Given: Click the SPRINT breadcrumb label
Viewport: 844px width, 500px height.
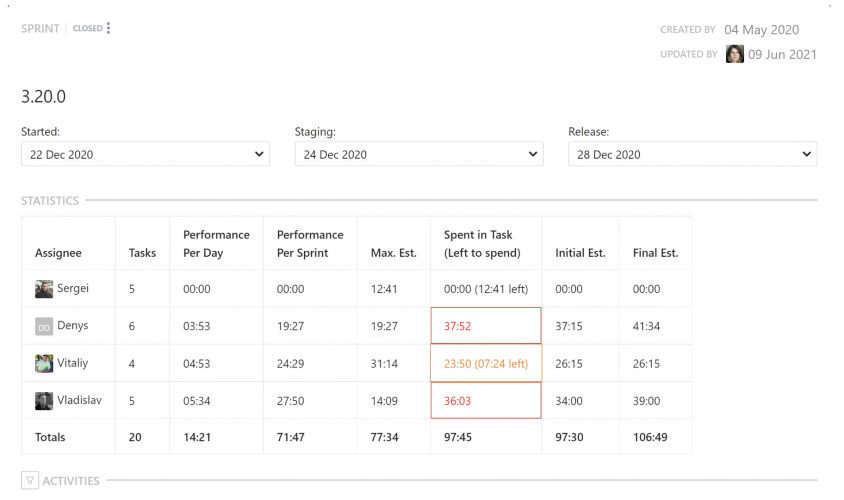Looking at the screenshot, I should (40, 29).
